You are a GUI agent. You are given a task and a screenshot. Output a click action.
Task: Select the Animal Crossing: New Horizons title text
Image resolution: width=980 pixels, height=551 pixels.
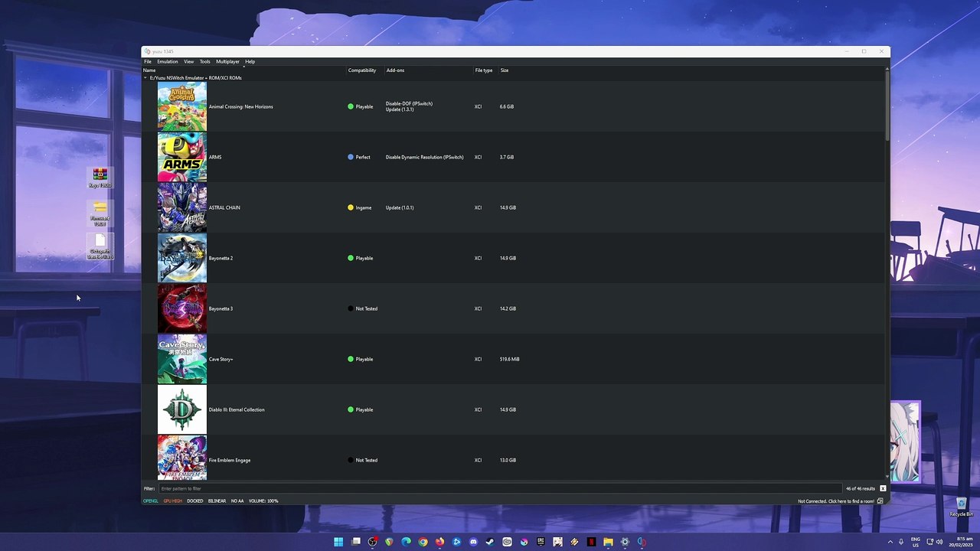click(x=240, y=107)
